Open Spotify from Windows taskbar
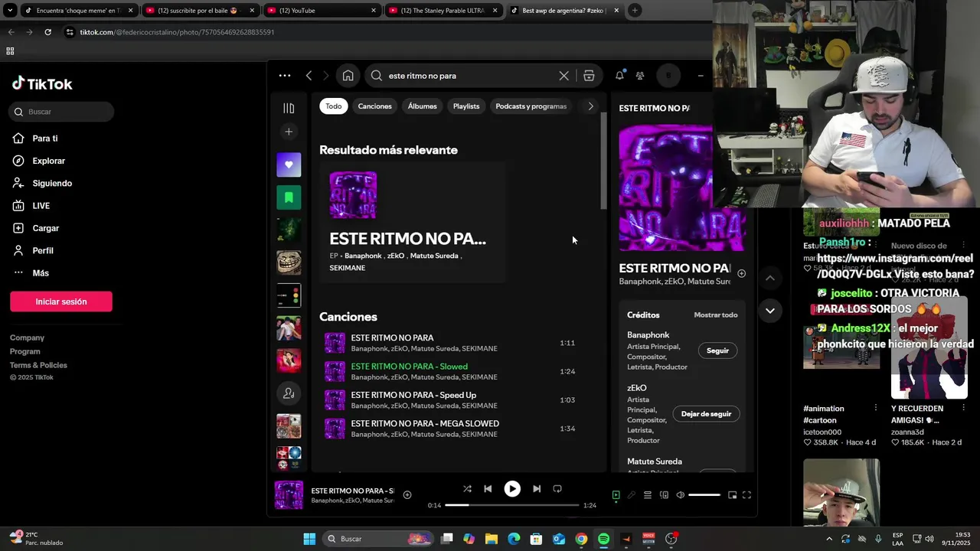This screenshot has height=551, width=980. (x=603, y=539)
